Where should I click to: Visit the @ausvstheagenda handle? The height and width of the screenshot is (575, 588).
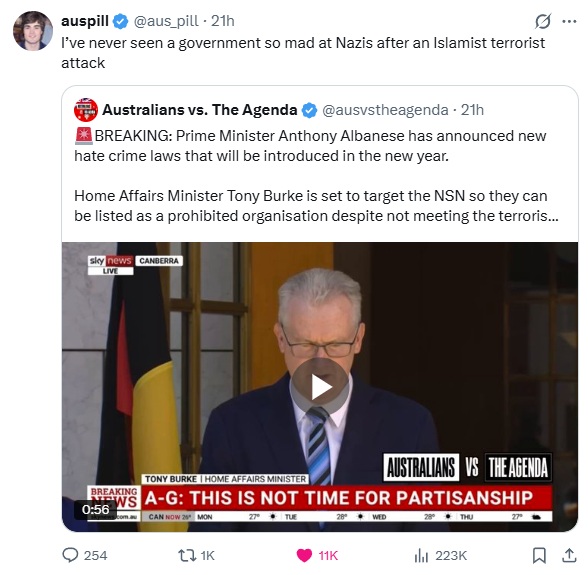385,110
